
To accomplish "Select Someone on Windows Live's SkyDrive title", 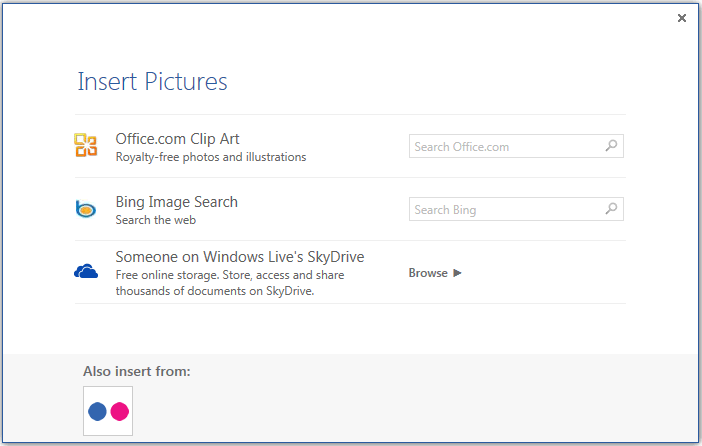I will pyautogui.click(x=240, y=257).
